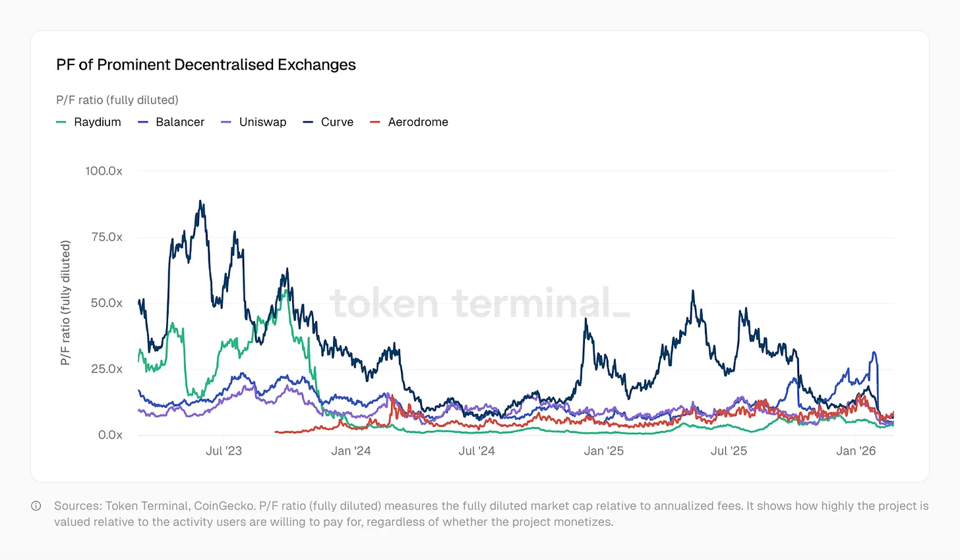
Task: Click the red Aerodrome legend color marker
Action: tap(375, 123)
